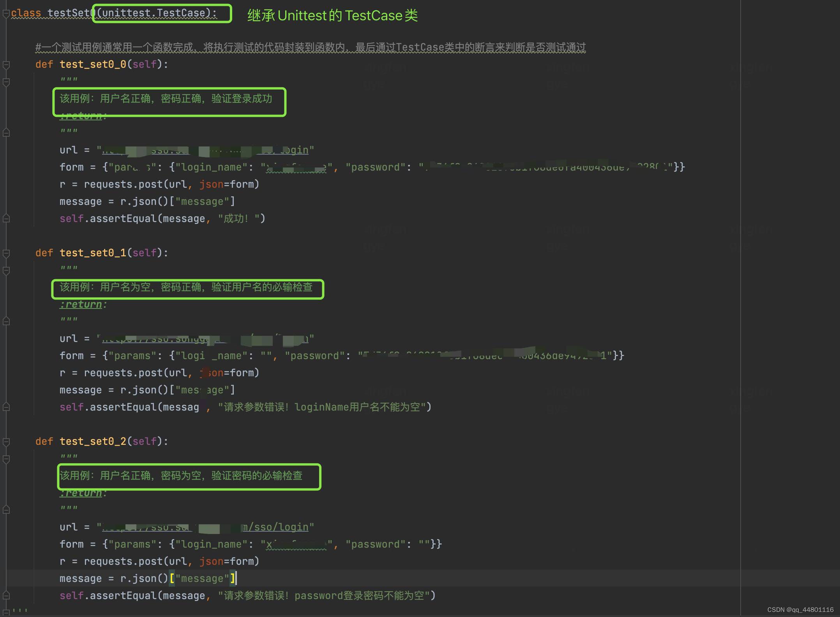Click the highlighted message line in test_set0_2
This screenshot has height=617, width=840.
click(148, 578)
